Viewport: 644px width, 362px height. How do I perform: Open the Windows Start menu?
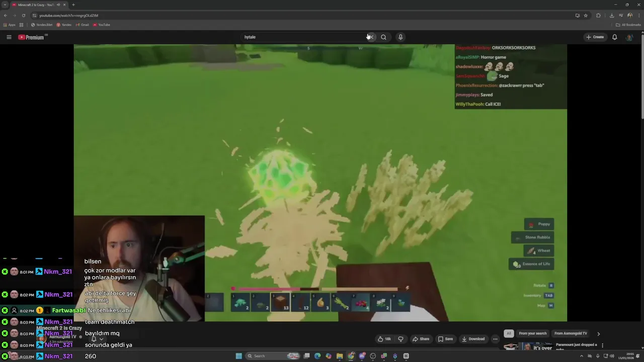click(238, 356)
